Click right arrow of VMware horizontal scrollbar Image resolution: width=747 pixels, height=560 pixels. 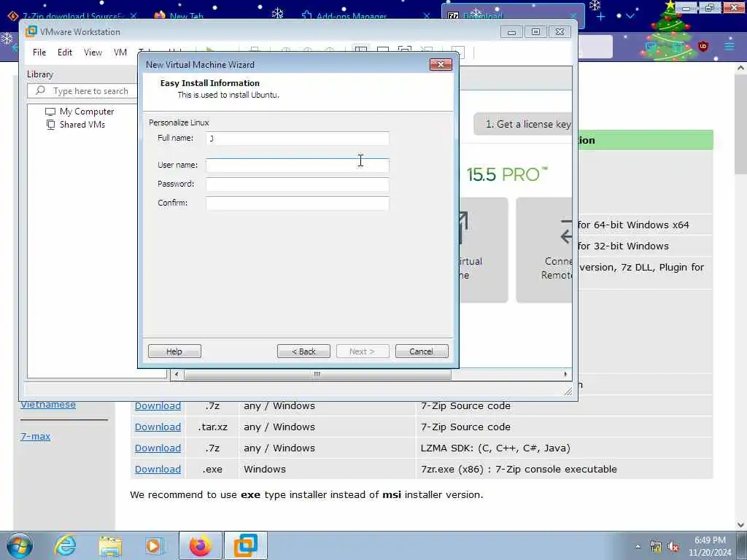coord(565,375)
